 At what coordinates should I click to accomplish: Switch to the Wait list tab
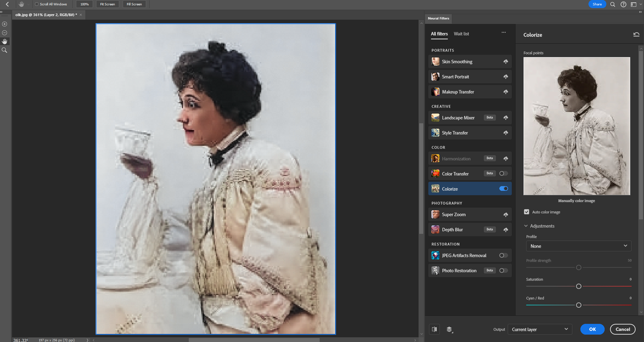[461, 34]
